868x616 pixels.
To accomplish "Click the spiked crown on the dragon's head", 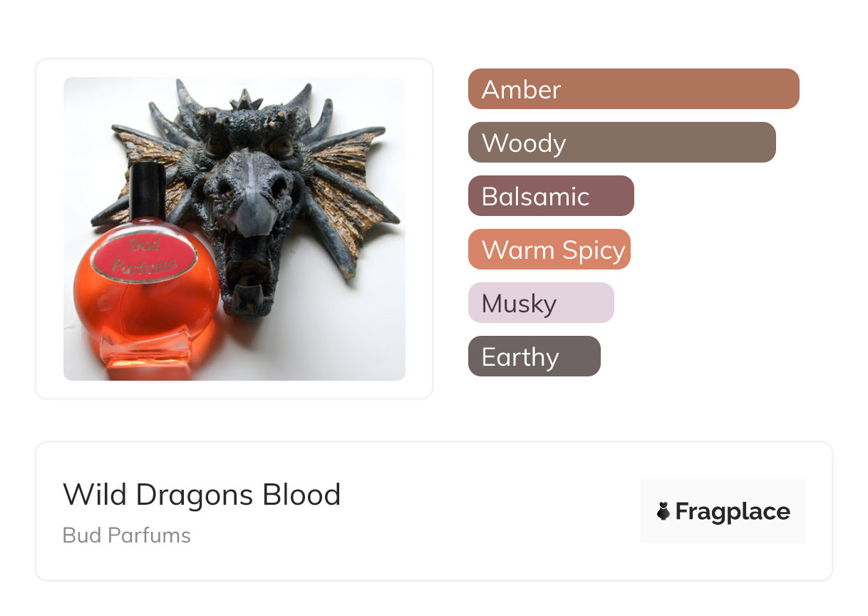I will click(246, 107).
